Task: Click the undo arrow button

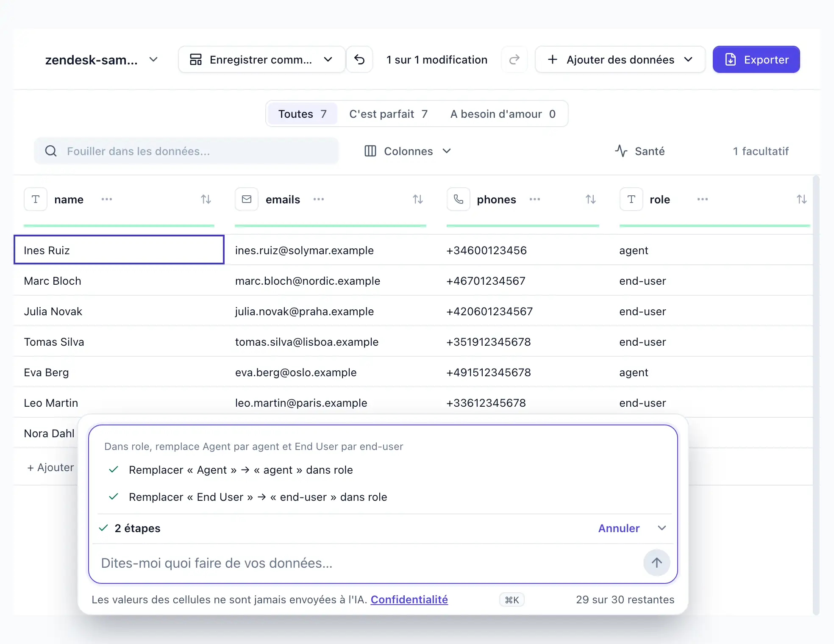Action: tap(359, 60)
